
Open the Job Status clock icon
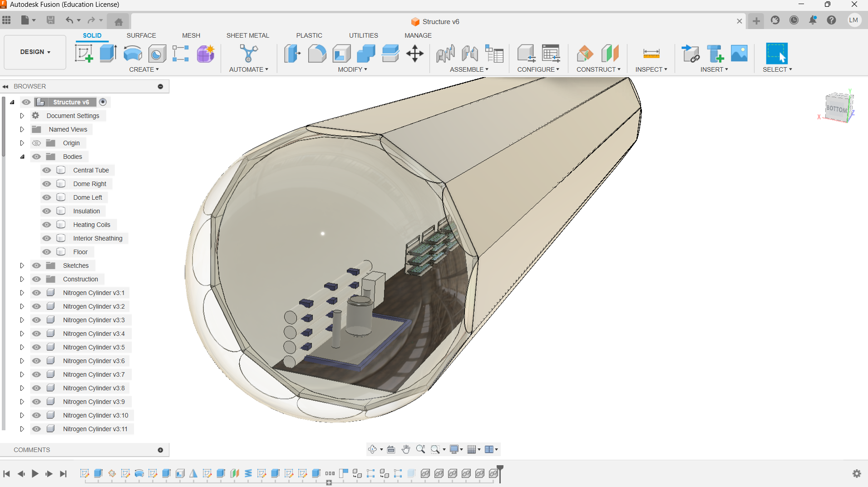(794, 20)
